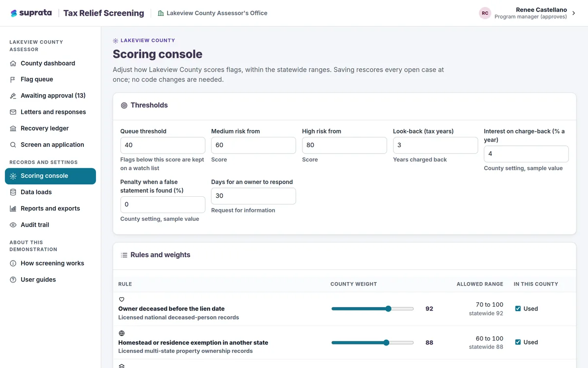Click the globe icon above Homestead exemption rule
The image size is (588, 368).
122,333
